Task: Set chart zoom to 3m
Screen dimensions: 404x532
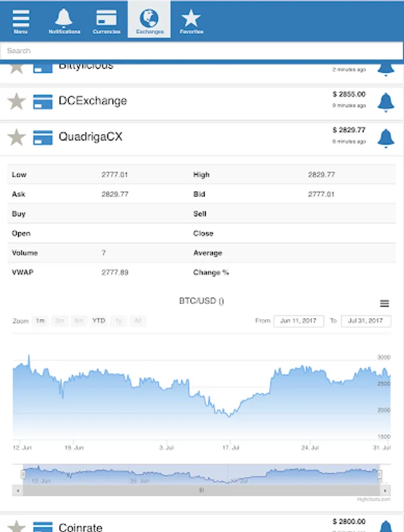Action: pyautogui.click(x=60, y=320)
